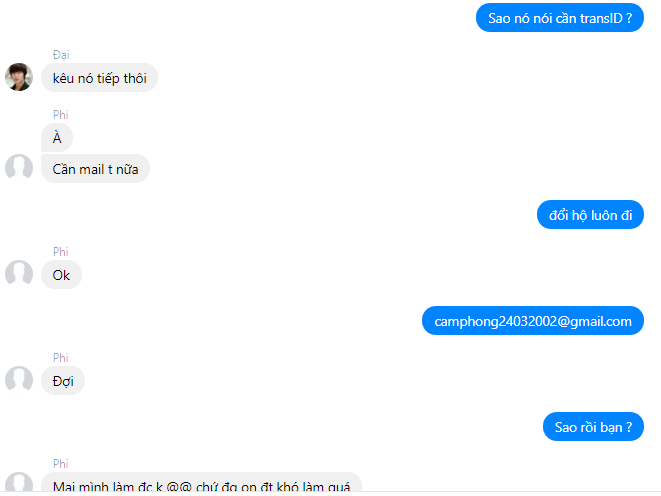
Task: Click the sender name 'Đại'
Action: coord(61,55)
